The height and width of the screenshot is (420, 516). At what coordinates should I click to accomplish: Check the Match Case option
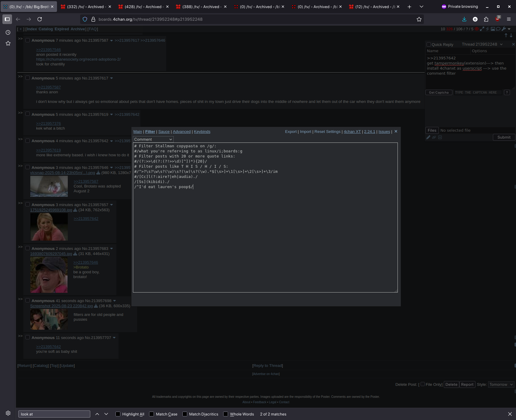151,414
